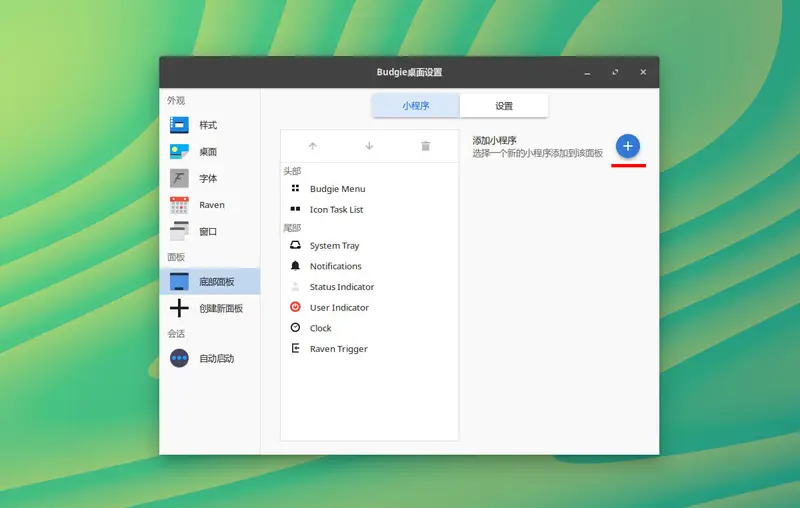This screenshot has width=800, height=508.
Task: Select Icon Task List applet
Action: click(336, 210)
